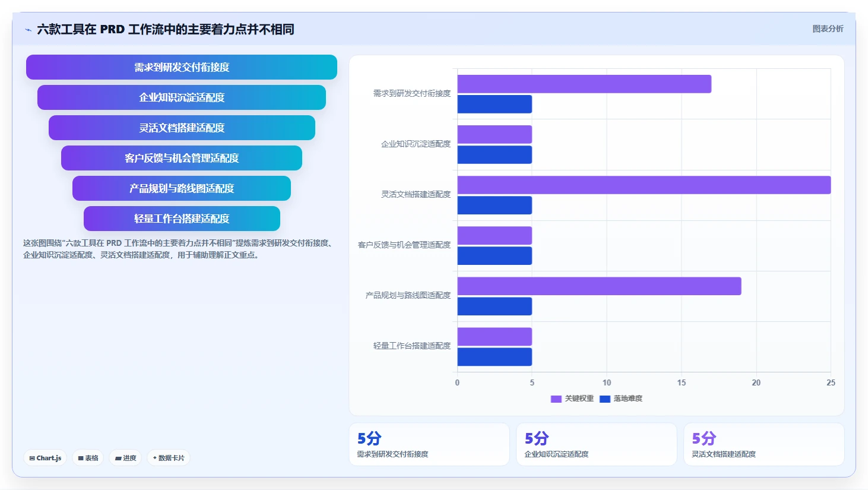Click the 灵活文档搭建适配度 axis label
Image resolution: width=868 pixels, height=490 pixels.
click(416, 194)
